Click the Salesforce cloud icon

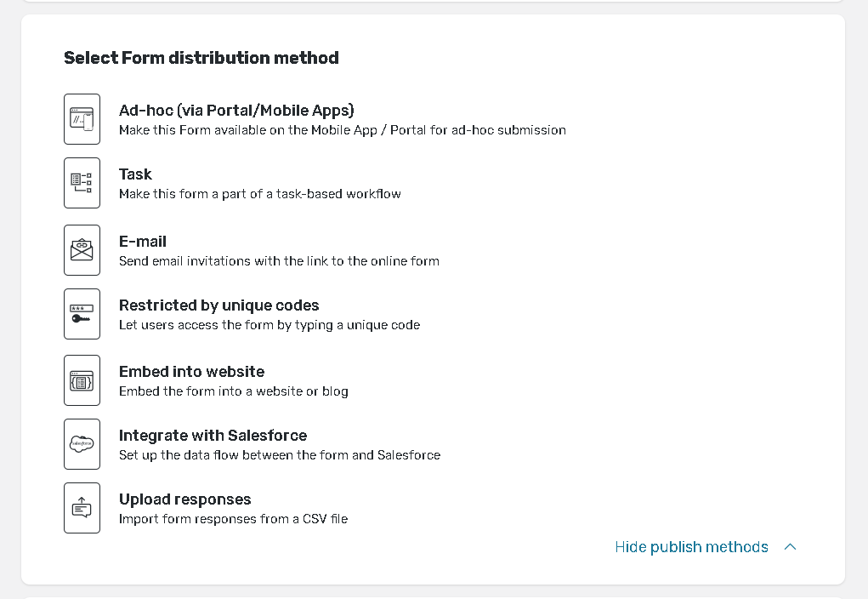(82, 444)
